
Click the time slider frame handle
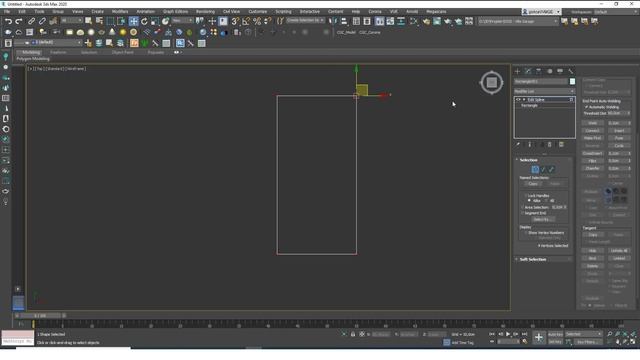coord(40,316)
